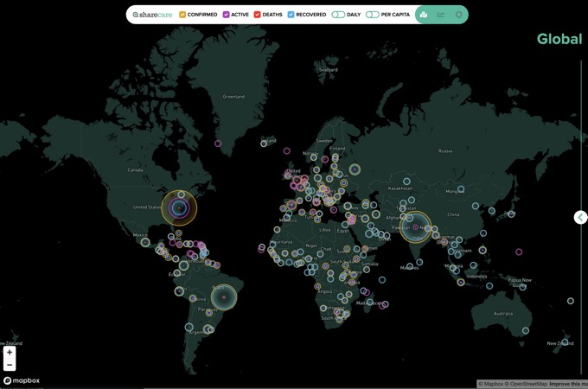Click the Indonesia map label
This screenshot has height=389, width=588.
pos(476,277)
